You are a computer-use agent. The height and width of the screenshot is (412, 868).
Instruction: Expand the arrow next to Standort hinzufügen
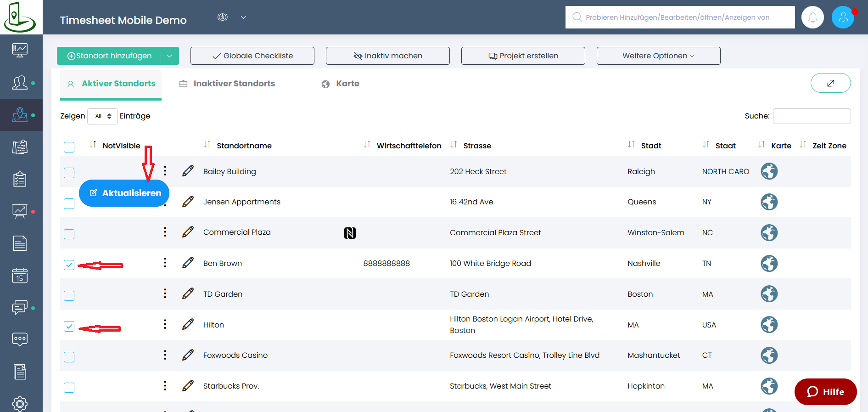(x=169, y=56)
